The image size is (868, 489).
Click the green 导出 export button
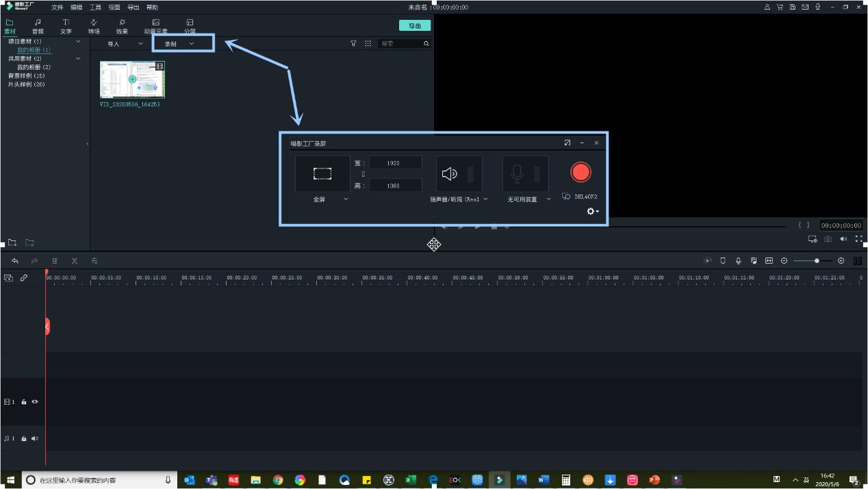[415, 26]
